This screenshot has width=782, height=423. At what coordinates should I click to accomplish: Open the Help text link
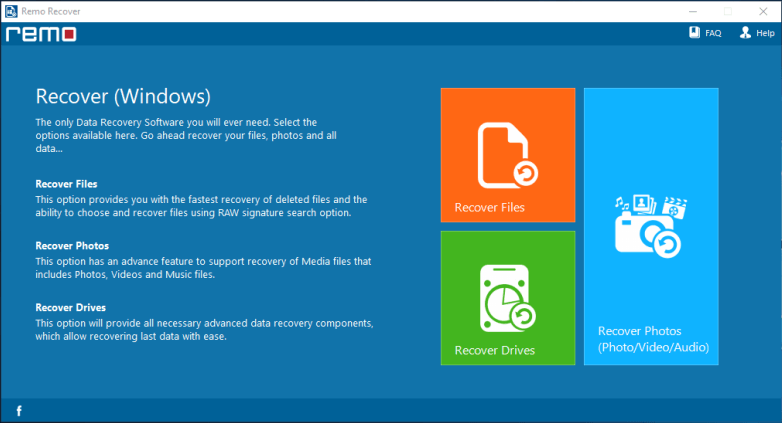coord(765,33)
